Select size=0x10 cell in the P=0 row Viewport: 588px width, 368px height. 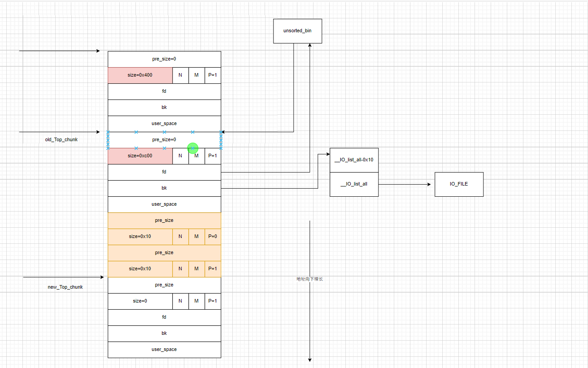coord(140,237)
